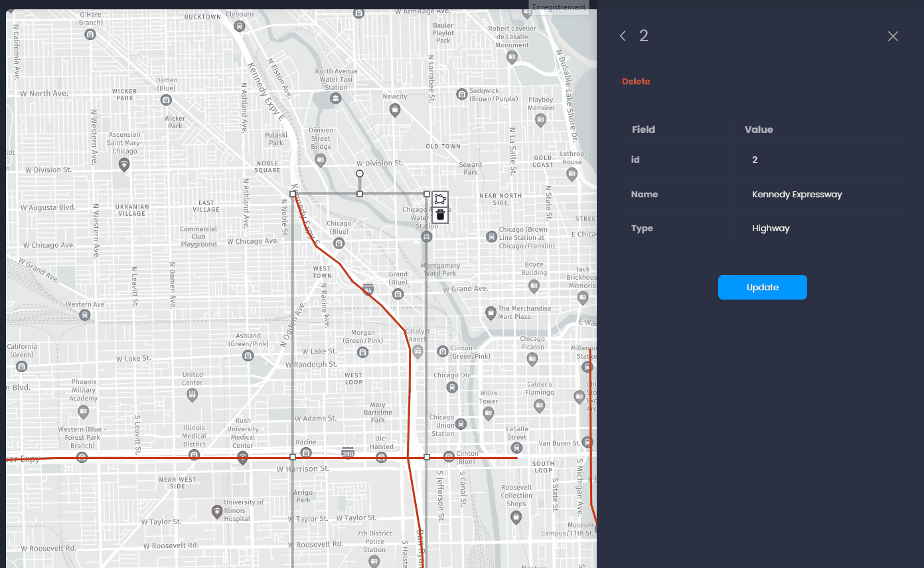924x568 pixels.
Task: Click the circular rotation handle above the selection box
Action: [360, 173]
